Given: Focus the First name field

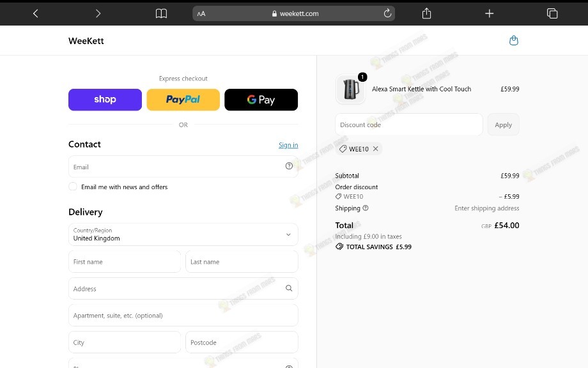Looking at the screenshot, I should [125, 261].
